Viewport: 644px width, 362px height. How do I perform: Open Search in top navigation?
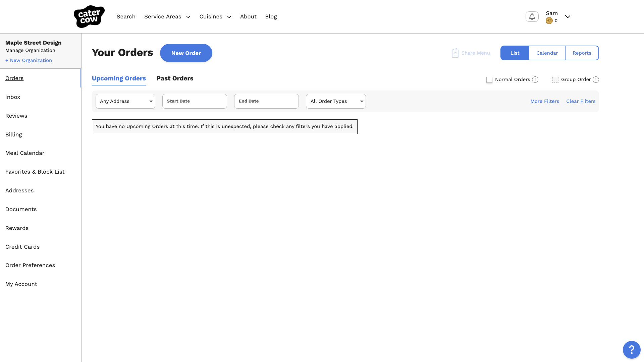[x=126, y=17]
